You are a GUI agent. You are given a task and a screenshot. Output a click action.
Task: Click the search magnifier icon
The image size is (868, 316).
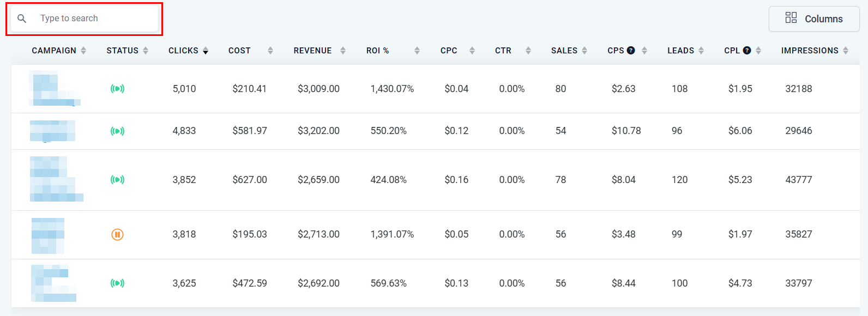22,19
